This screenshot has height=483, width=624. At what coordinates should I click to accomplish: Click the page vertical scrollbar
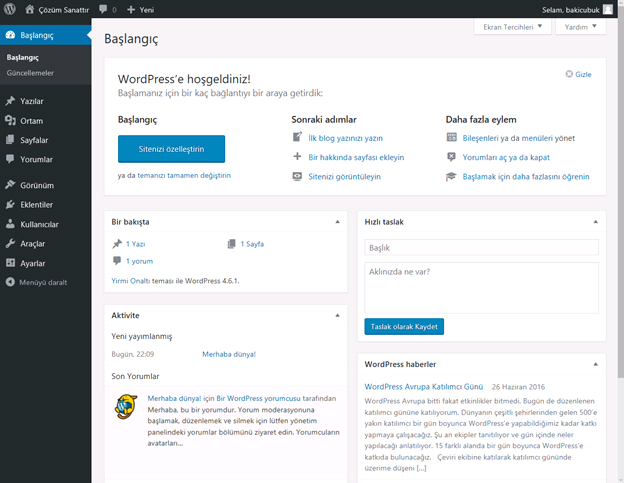pos(620,191)
